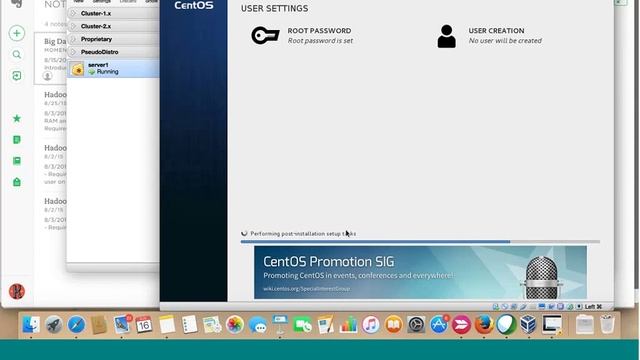Open Mail from the Dock
Viewport: 640px width, 360px height.
coord(122,325)
